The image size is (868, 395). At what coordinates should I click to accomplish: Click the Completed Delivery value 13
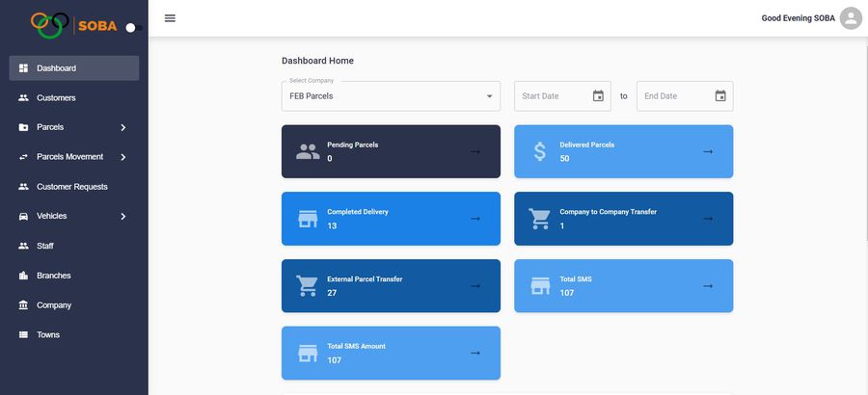(332, 225)
